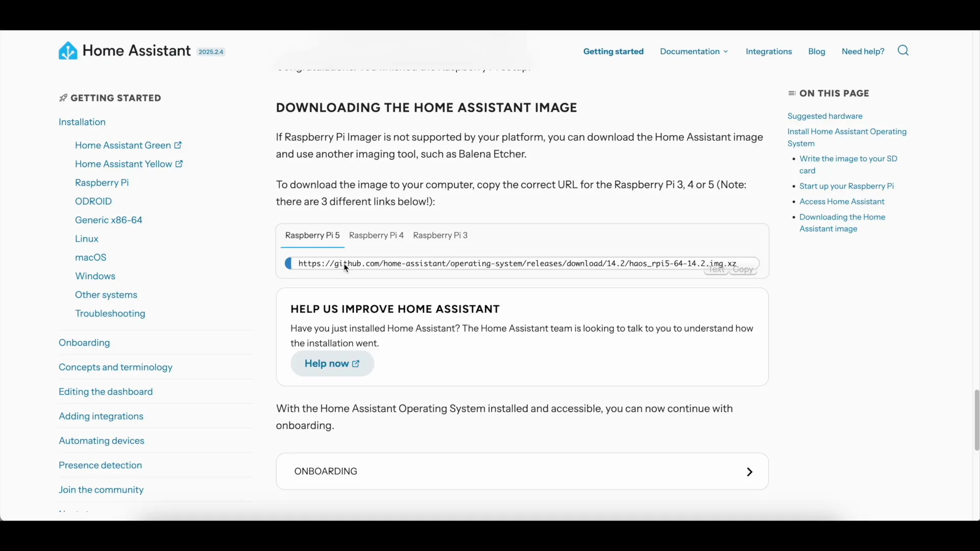Open Presence detection link

pos(101,465)
